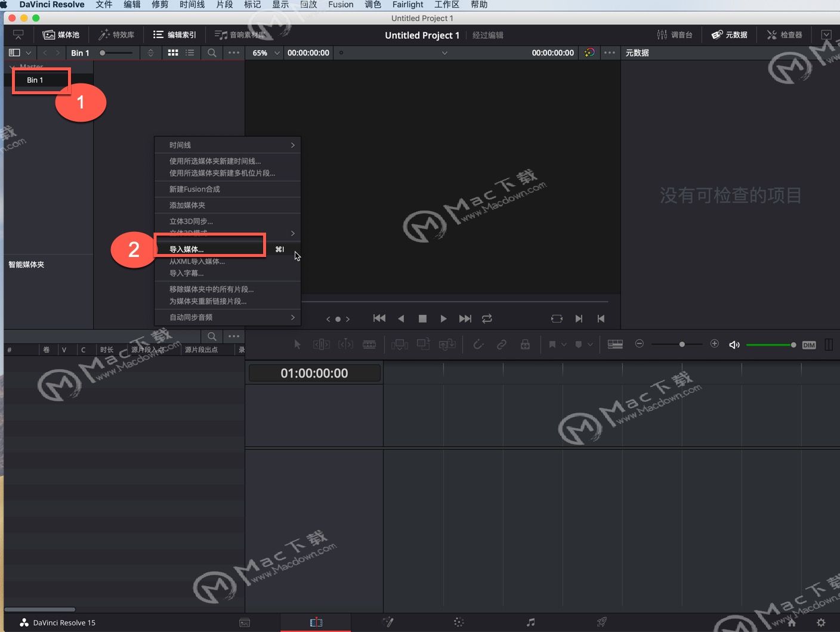Choose 使用所选媒体夹新建时间线
The height and width of the screenshot is (632, 840).
227,161
